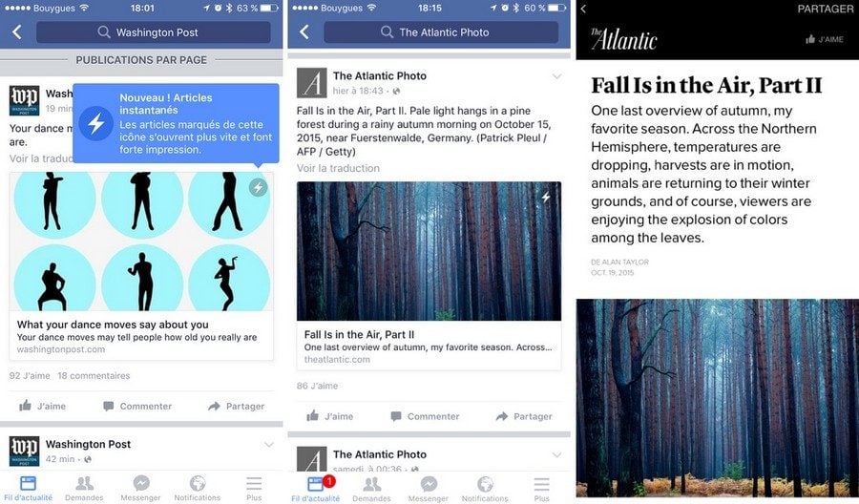Screen dimensions: 859x504
Task: Tap the Washington Post search field
Action: click(x=154, y=32)
